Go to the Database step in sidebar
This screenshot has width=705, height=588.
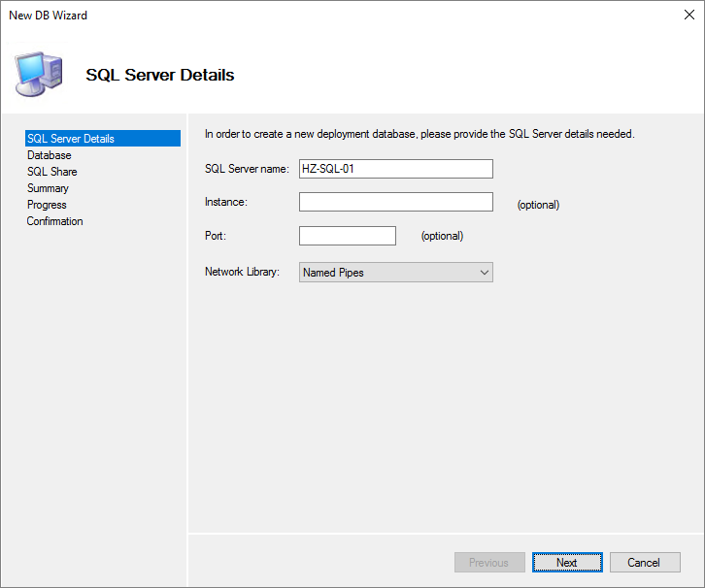49,155
